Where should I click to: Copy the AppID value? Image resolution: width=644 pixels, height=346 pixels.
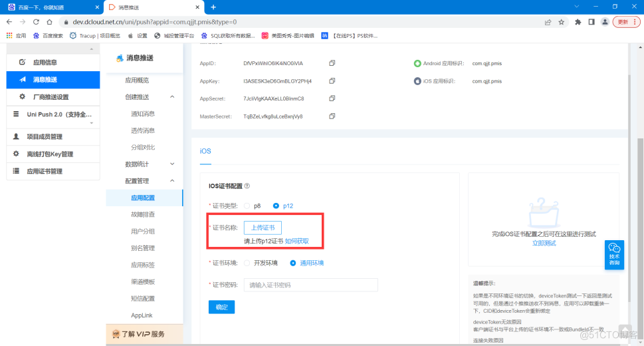tap(332, 63)
